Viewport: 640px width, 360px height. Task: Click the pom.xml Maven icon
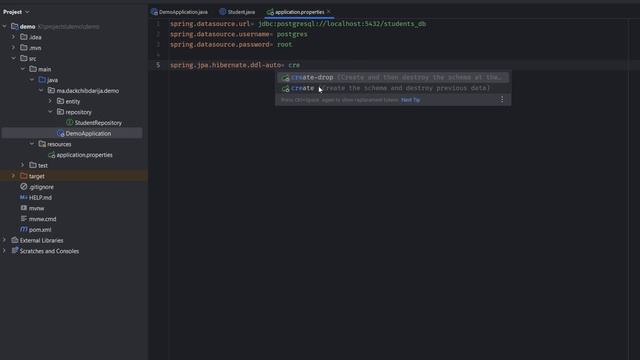click(x=24, y=229)
